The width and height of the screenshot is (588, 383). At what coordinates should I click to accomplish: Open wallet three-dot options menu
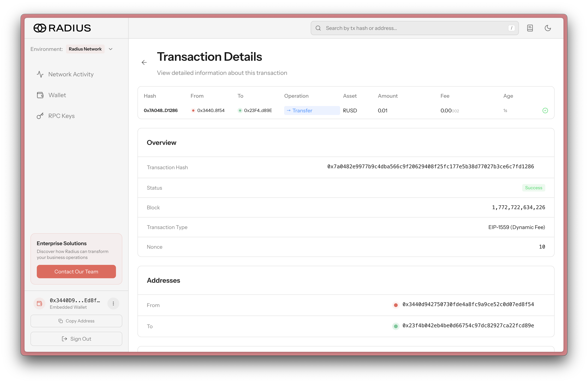pos(113,304)
